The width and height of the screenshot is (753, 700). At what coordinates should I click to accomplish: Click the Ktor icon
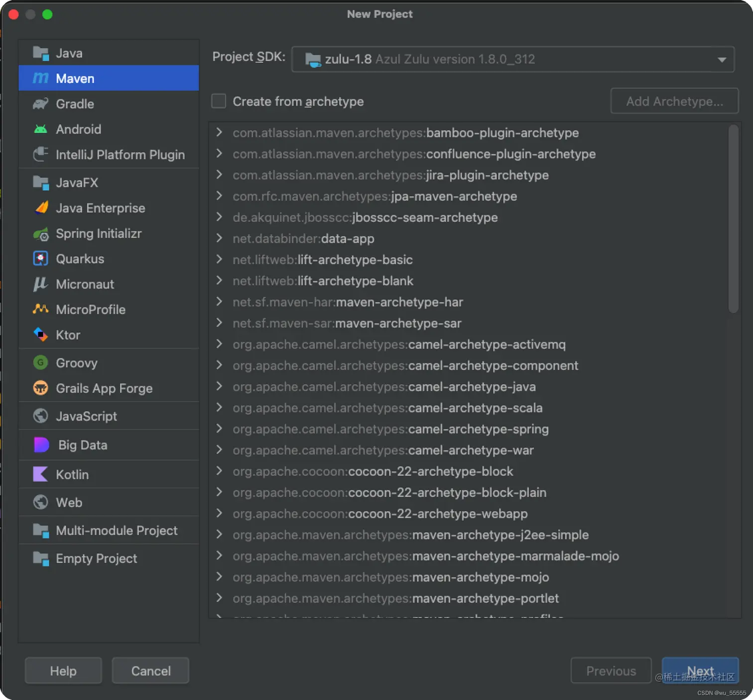click(41, 334)
